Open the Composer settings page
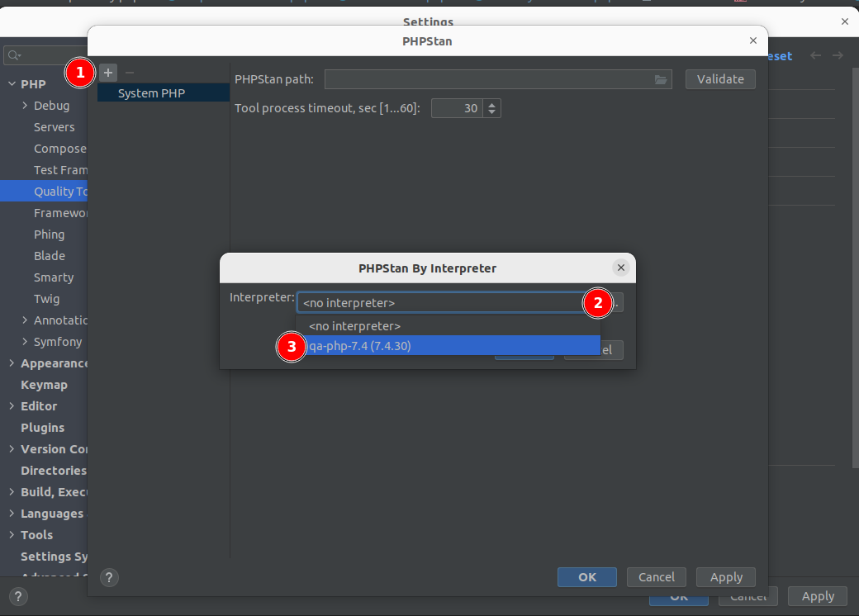The height and width of the screenshot is (616, 859). (x=60, y=149)
